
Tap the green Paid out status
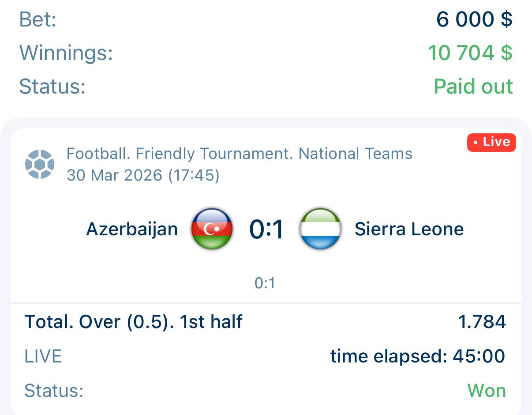pyautogui.click(x=473, y=86)
